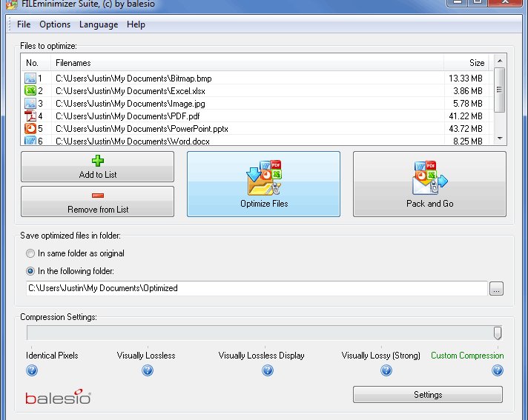Sort by the No. column header
The height and width of the screenshot is (420, 528).
point(36,63)
